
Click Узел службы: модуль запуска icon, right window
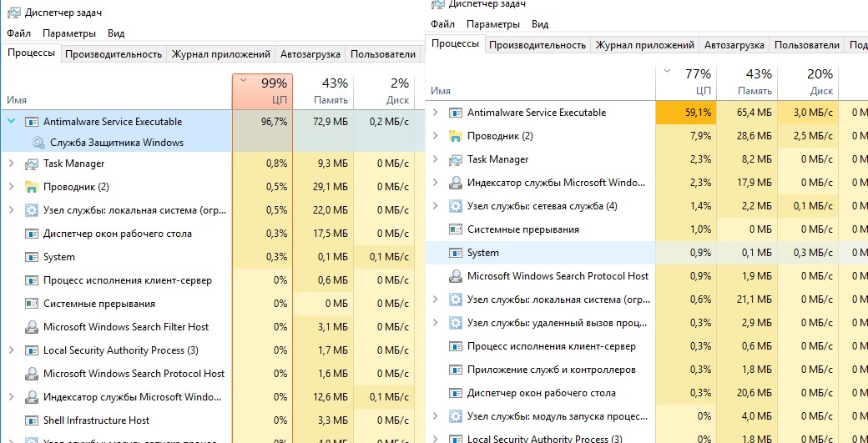(x=456, y=416)
